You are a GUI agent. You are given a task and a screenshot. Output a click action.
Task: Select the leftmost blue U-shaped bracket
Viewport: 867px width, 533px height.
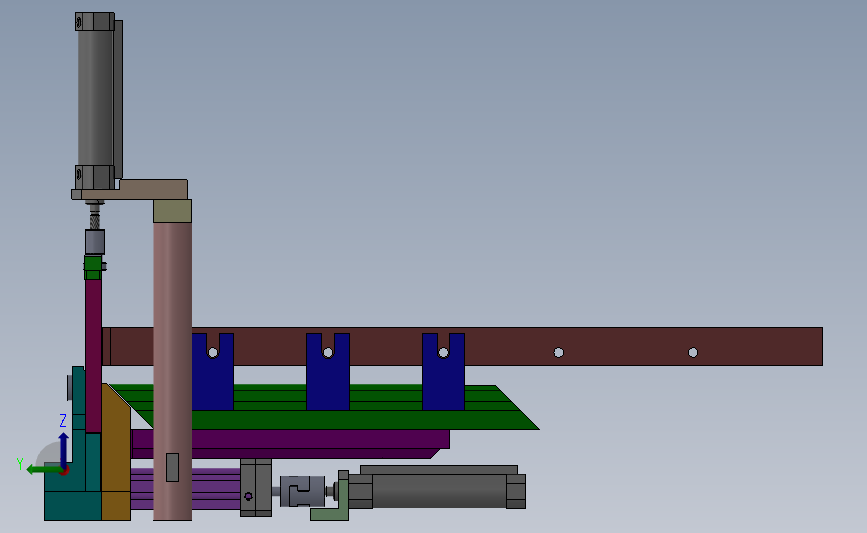click(213, 373)
